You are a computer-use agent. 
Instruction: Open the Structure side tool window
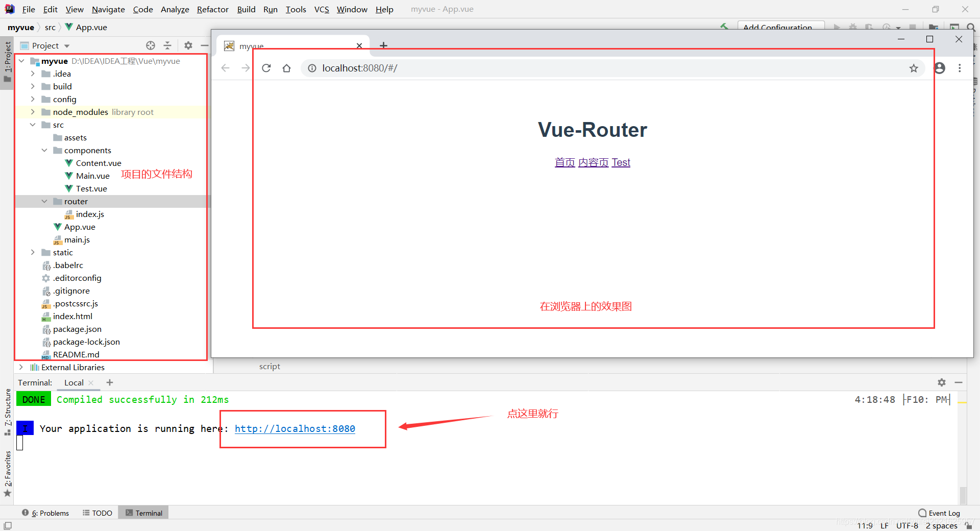pyautogui.click(x=8, y=412)
